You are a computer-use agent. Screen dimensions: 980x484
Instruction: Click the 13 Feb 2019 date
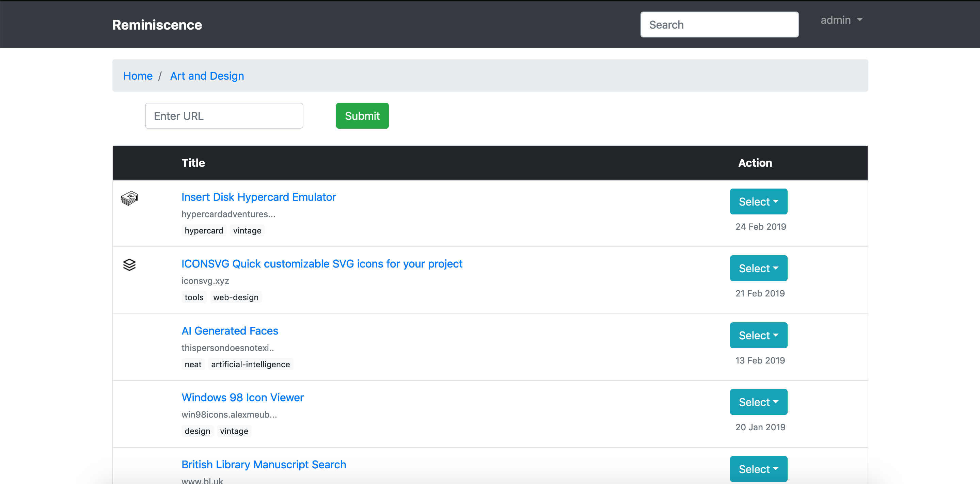(x=760, y=360)
